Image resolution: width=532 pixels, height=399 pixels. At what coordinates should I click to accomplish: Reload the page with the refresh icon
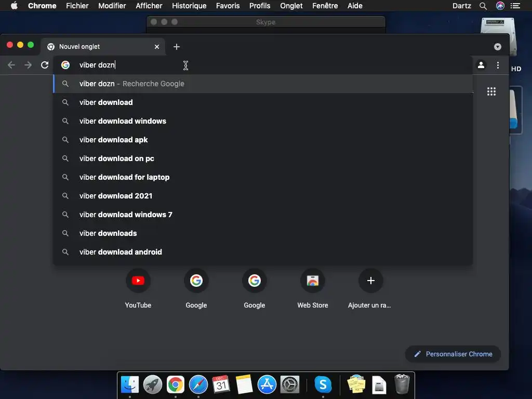click(45, 65)
